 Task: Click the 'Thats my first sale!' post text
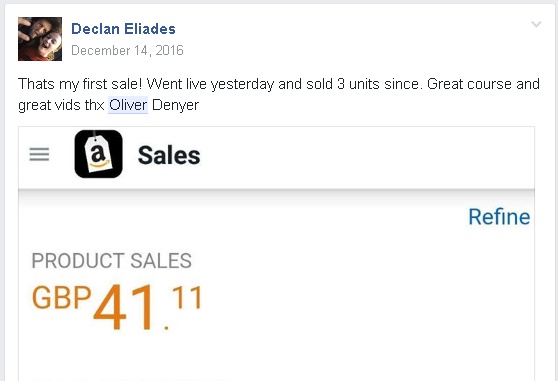pos(80,84)
